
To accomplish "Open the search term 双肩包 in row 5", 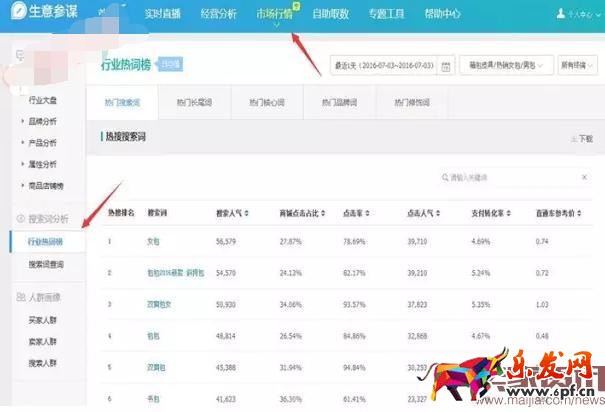I will pyautogui.click(x=156, y=368).
